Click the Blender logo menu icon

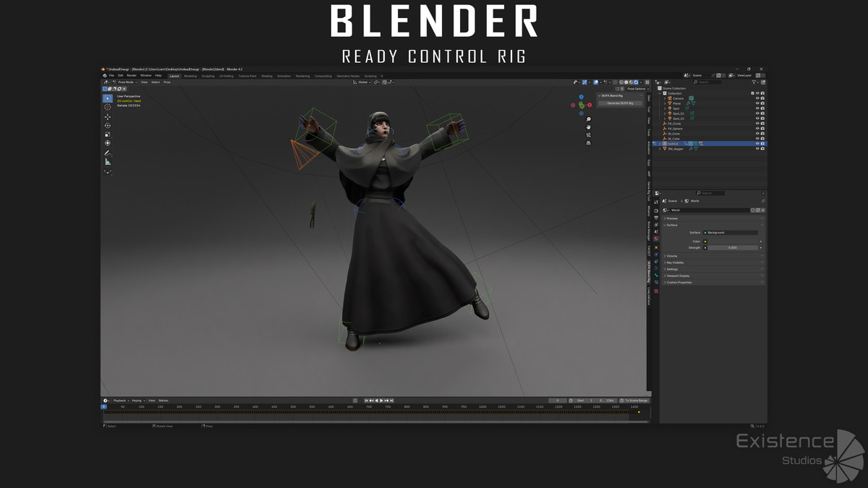pyautogui.click(x=104, y=75)
